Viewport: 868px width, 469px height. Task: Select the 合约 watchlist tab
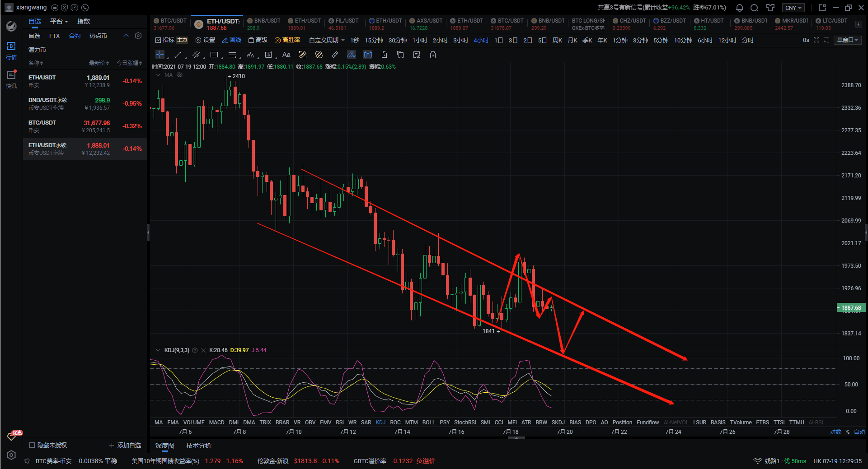click(x=75, y=36)
